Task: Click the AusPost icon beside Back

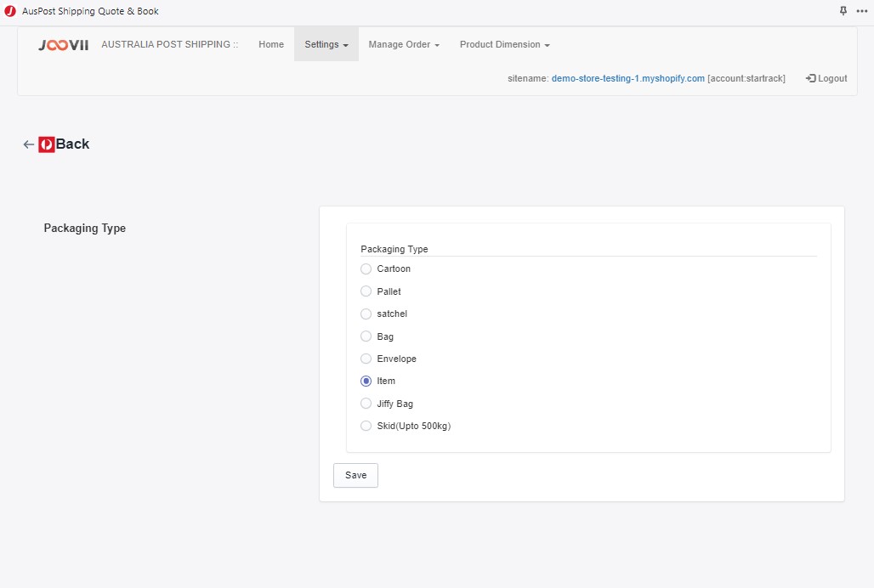Action: [47, 144]
